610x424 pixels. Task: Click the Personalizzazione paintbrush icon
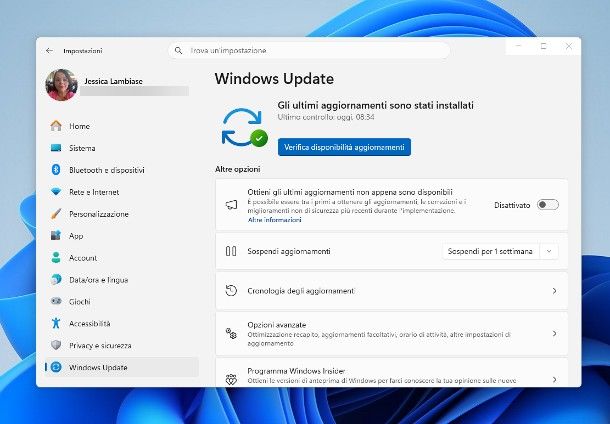[x=56, y=214]
